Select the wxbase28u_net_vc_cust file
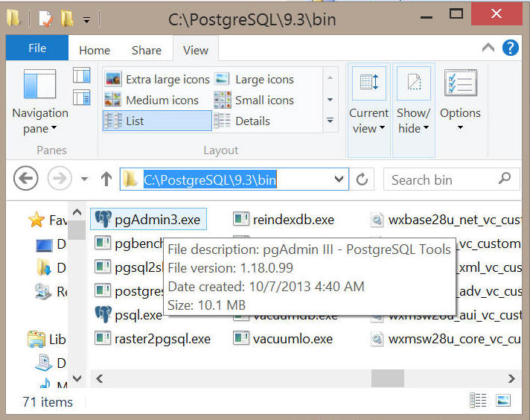This screenshot has height=420, width=530. tap(446, 220)
